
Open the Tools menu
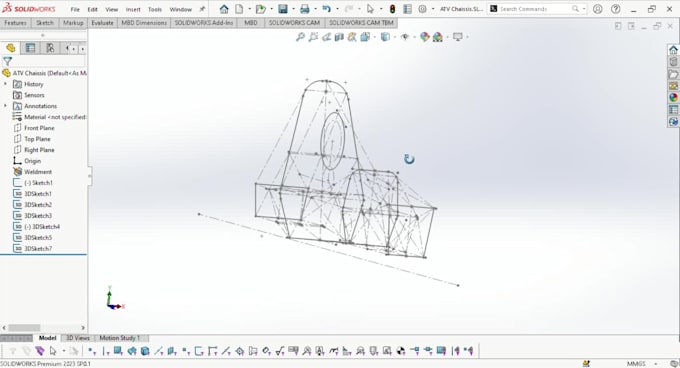(x=155, y=9)
